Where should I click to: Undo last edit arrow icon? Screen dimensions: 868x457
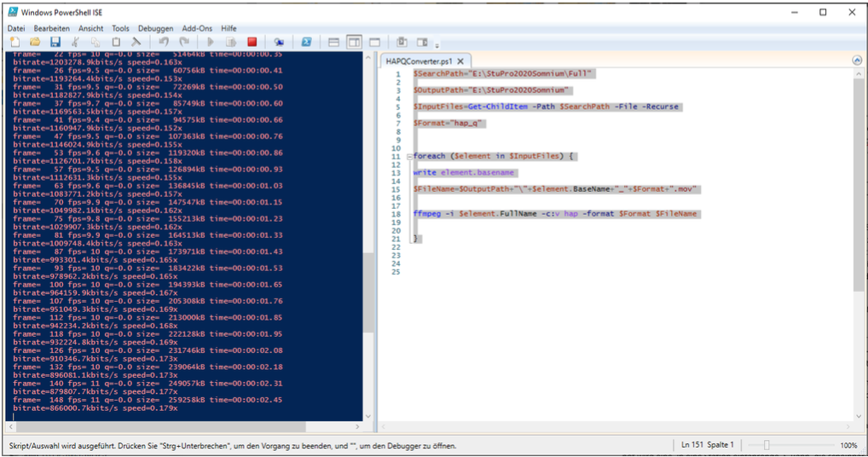[x=164, y=42]
